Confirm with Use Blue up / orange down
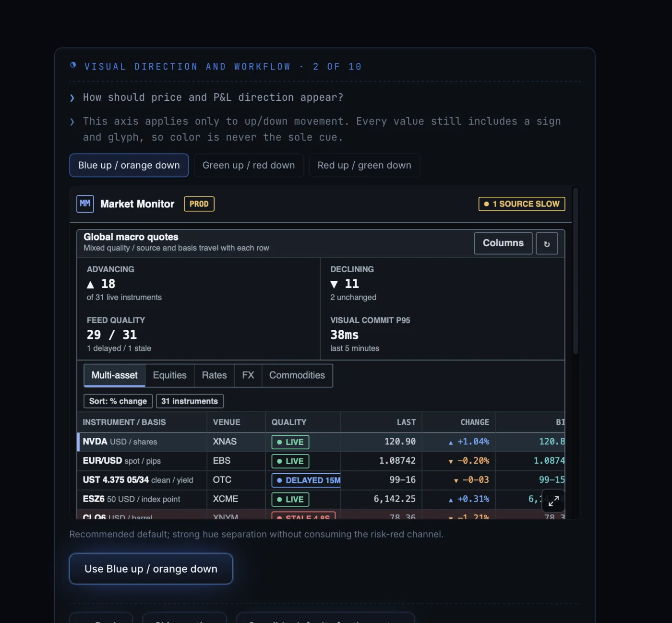This screenshot has height=623, width=672. coord(151,569)
